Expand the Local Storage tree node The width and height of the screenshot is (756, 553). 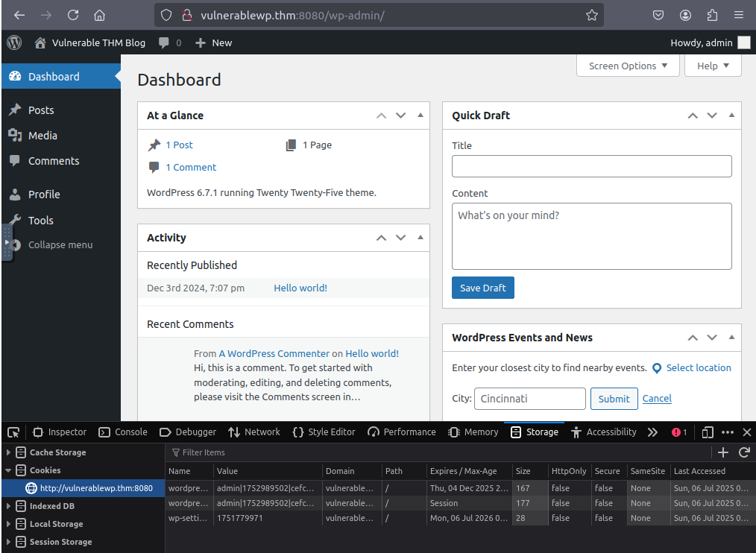click(x=8, y=524)
